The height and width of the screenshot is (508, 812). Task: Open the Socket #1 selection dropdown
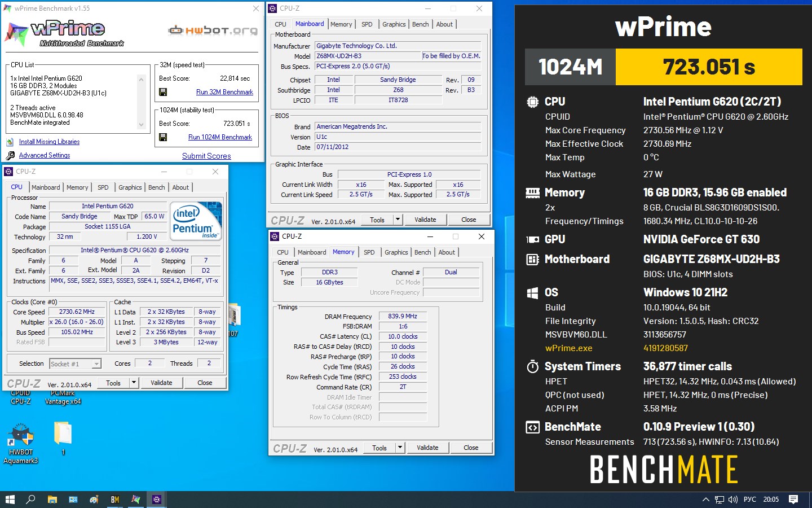[x=76, y=364]
